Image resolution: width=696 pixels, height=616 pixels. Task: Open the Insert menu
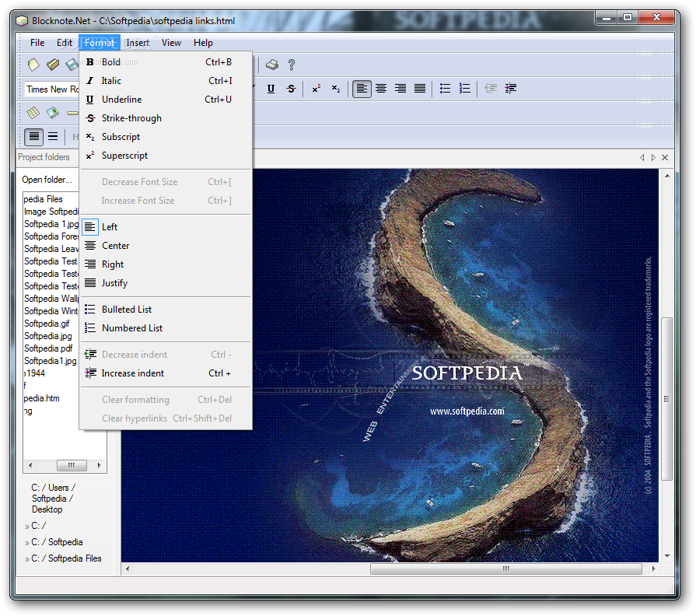[138, 43]
